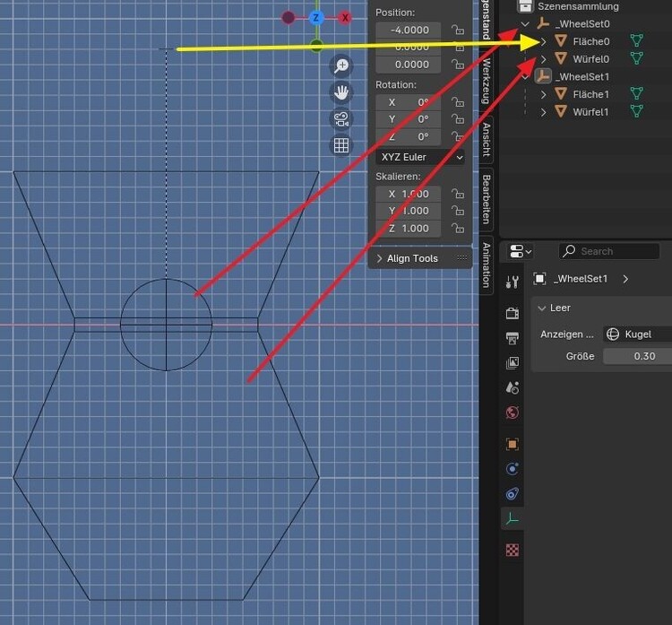This screenshot has height=625, width=672.
Task: Open the World properties globe icon
Action: click(513, 413)
